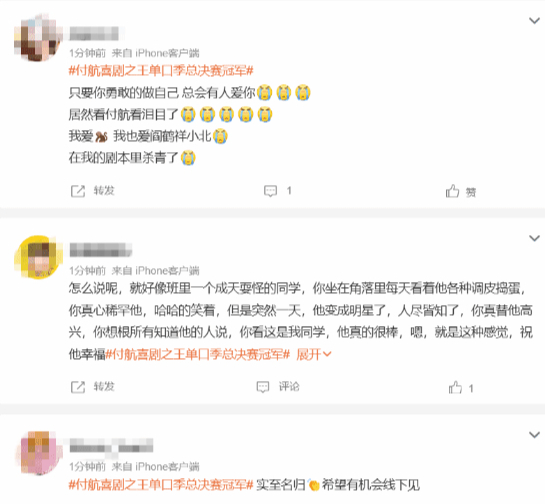Open hashtag link in third post
545x504 pixels.
[161, 485]
